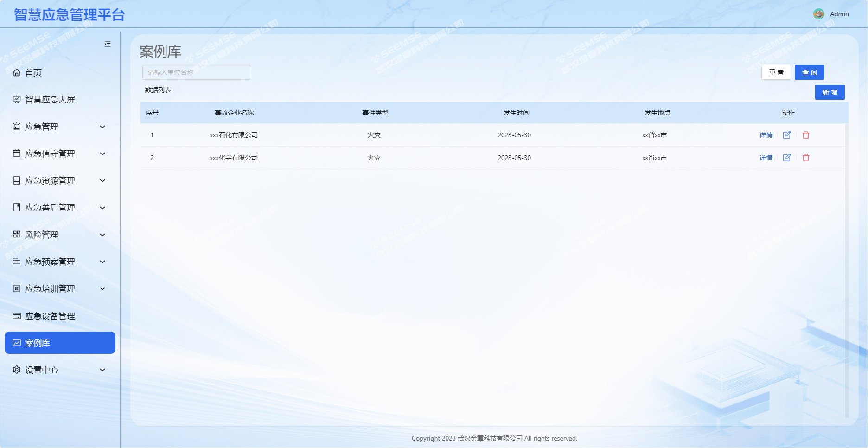Click the 发生时间 column header
The width and height of the screenshot is (868, 448).
click(x=517, y=113)
